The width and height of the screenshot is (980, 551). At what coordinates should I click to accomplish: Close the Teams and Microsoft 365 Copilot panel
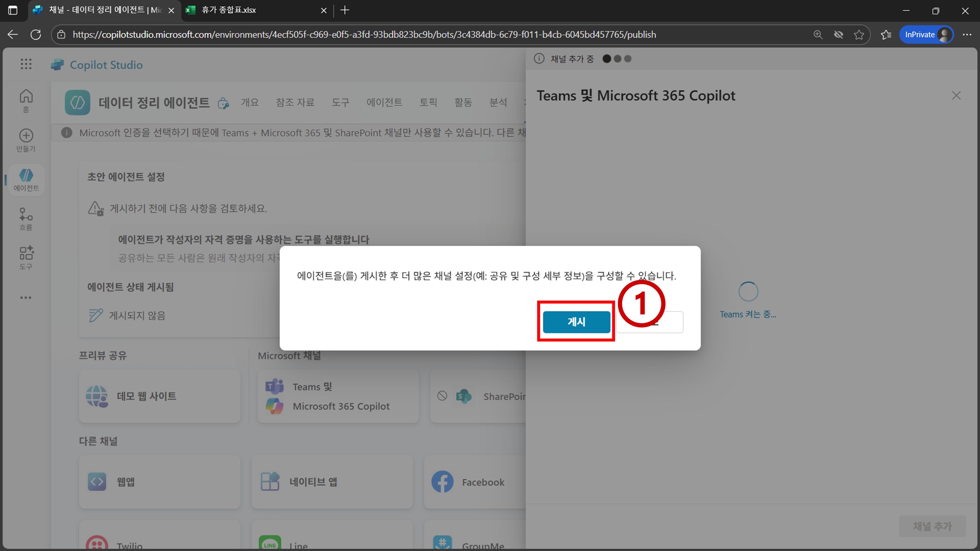point(956,96)
